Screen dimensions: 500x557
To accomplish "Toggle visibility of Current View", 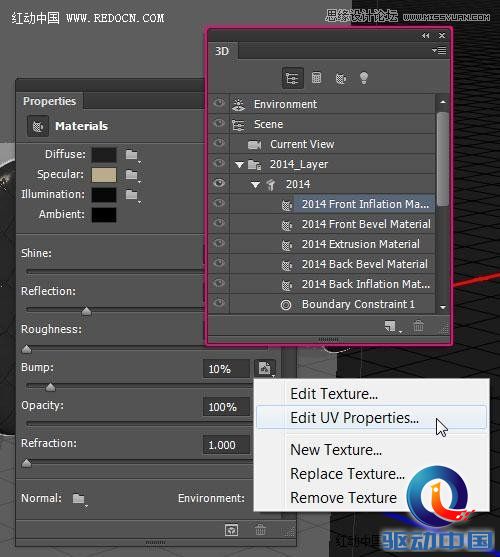I will (x=219, y=143).
